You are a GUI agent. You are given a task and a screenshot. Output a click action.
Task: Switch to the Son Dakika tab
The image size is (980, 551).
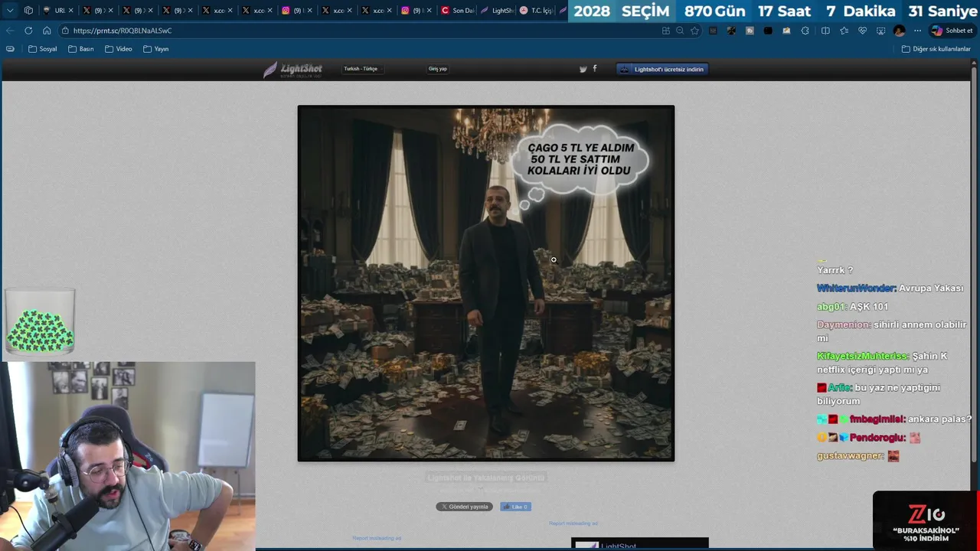pos(457,11)
